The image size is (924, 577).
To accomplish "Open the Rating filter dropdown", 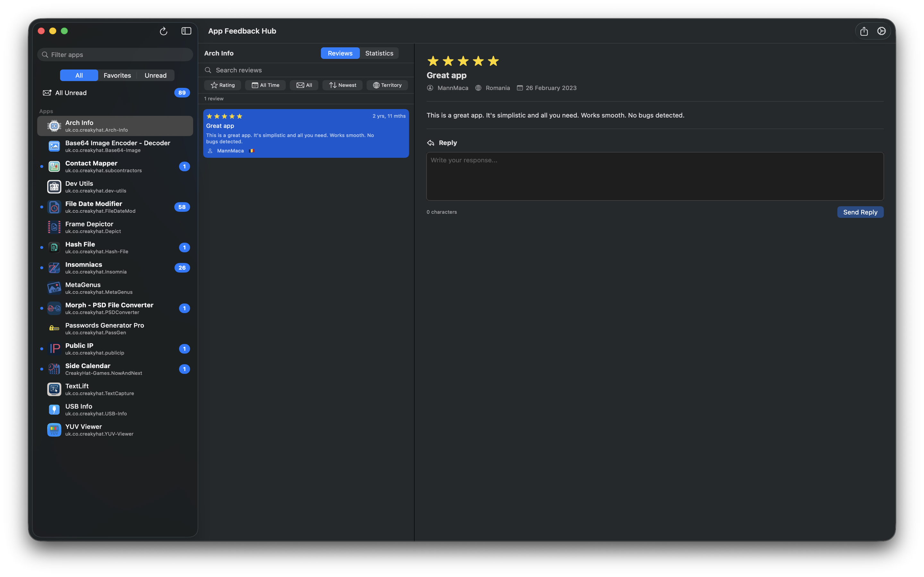I will coord(223,85).
